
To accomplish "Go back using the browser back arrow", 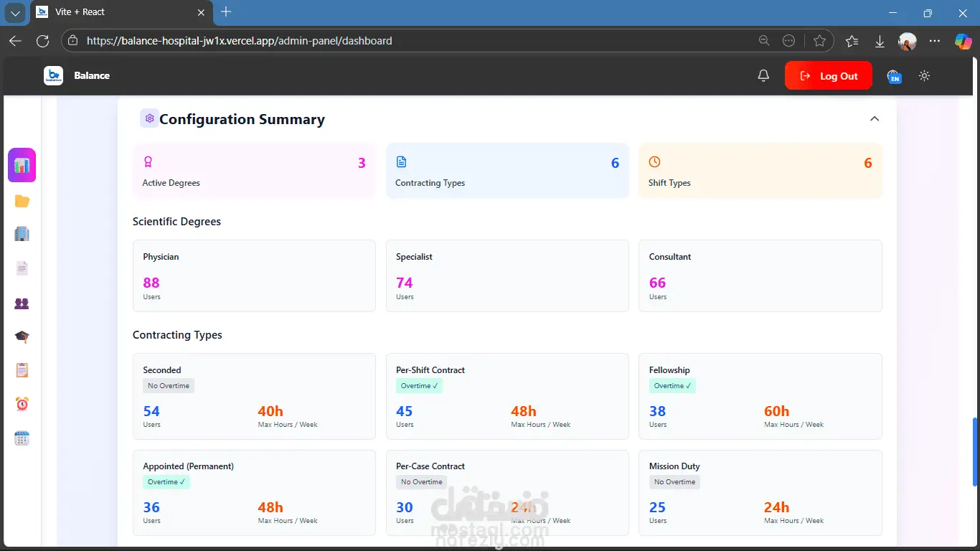I will coord(15,41).
